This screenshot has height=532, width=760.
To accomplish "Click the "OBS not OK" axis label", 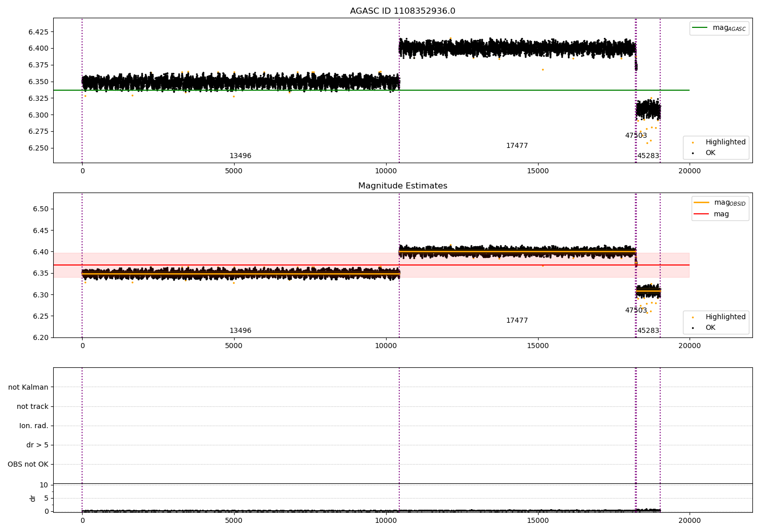I will 28,464.
